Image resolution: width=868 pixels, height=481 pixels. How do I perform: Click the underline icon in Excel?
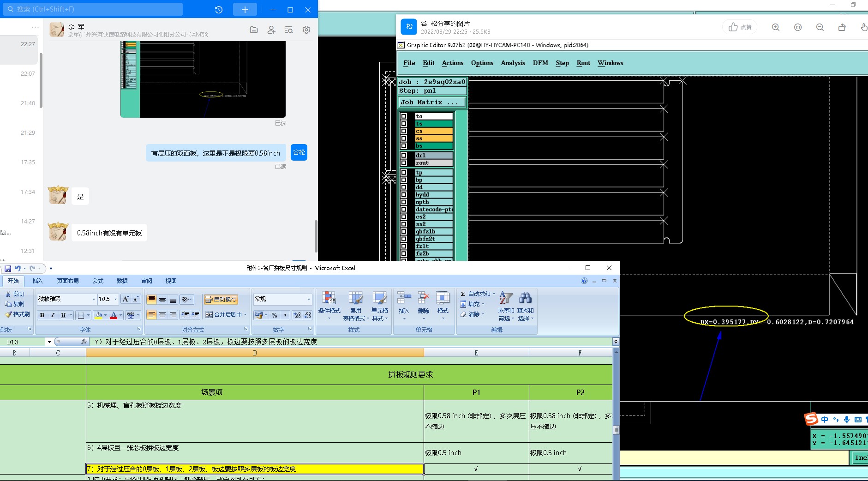click(63, 315)
